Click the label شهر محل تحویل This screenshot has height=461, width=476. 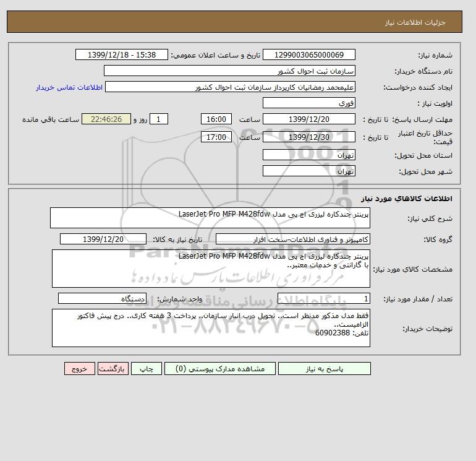click(425, 171)
